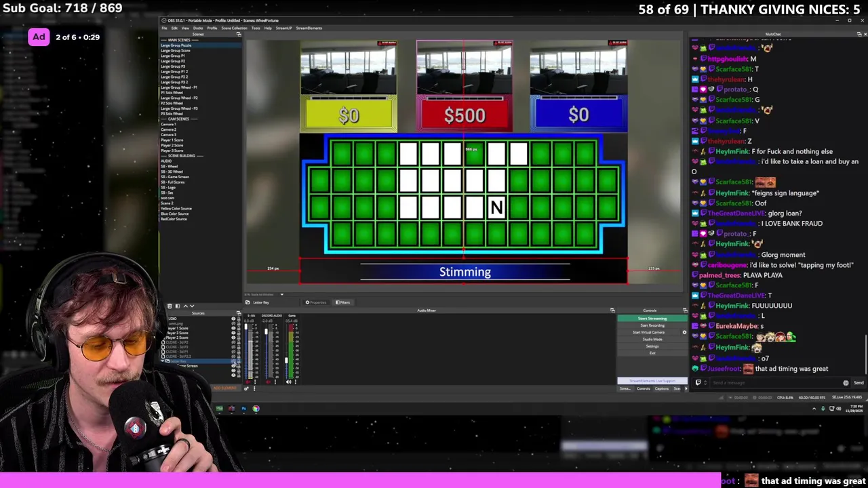
Task: Open advanced audio properties gear in mixer
Action: (246, 388)
